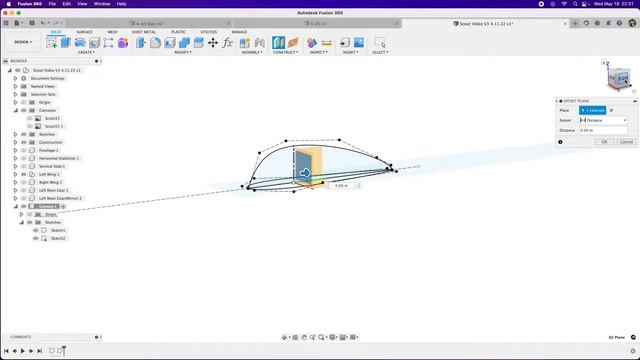Click the Offset Plane construct icon
The height and width of the screenshot is (360, 640).
[x=278, y=42]
